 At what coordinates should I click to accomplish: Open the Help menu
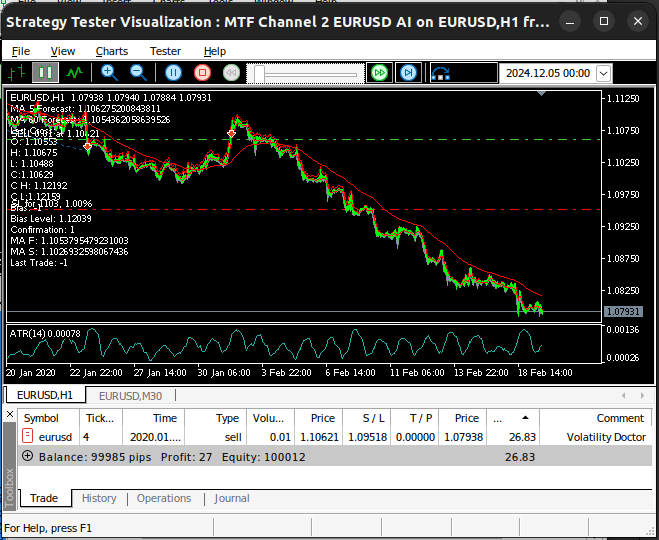click(215, 51)
